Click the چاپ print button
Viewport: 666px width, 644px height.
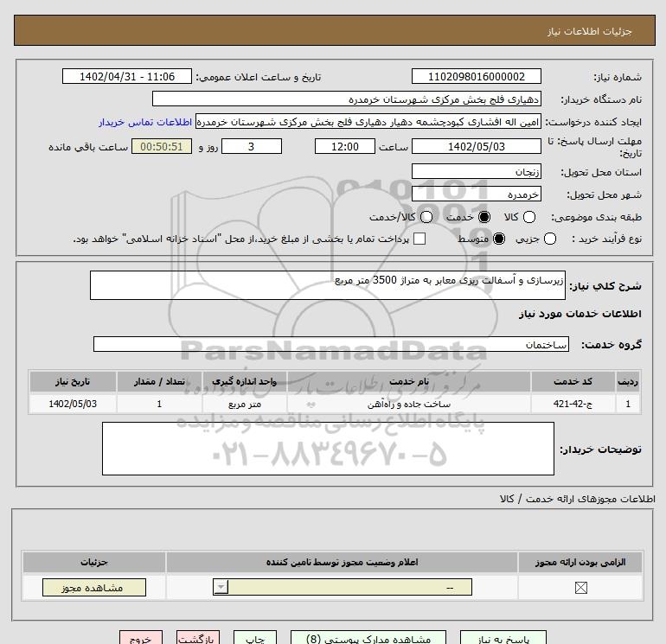[255, 638]
